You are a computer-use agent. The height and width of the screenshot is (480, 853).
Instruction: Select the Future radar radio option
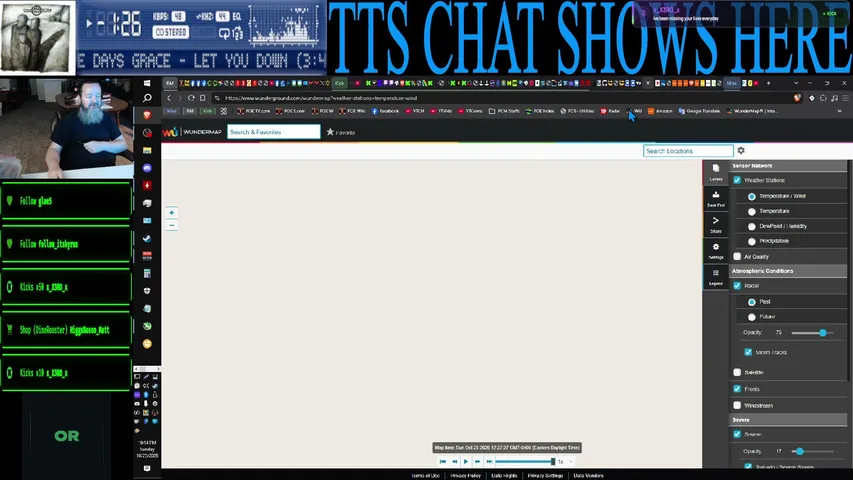coord(752,317)
